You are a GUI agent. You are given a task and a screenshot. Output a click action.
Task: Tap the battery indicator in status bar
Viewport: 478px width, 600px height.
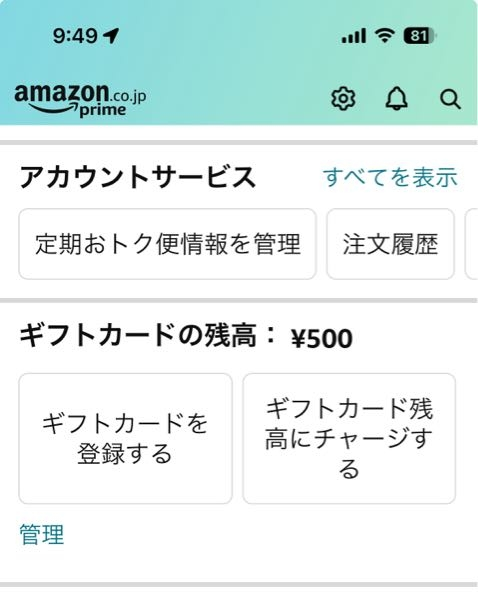[420, 36]
